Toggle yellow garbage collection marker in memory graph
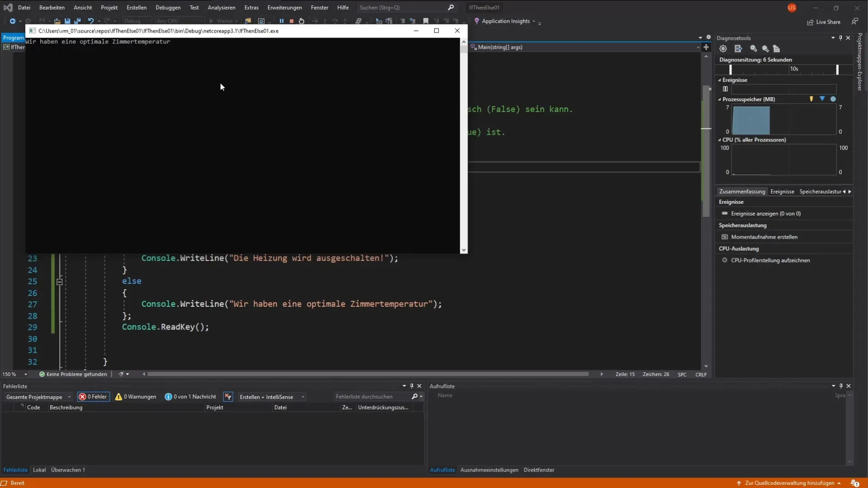 point(811,99)
